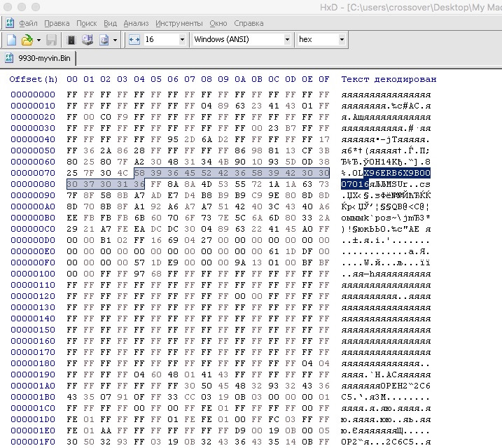This screenshot has width=502, height=448.
Task: Click byte C0 in row 00000020
Action: tap(106, 117)
